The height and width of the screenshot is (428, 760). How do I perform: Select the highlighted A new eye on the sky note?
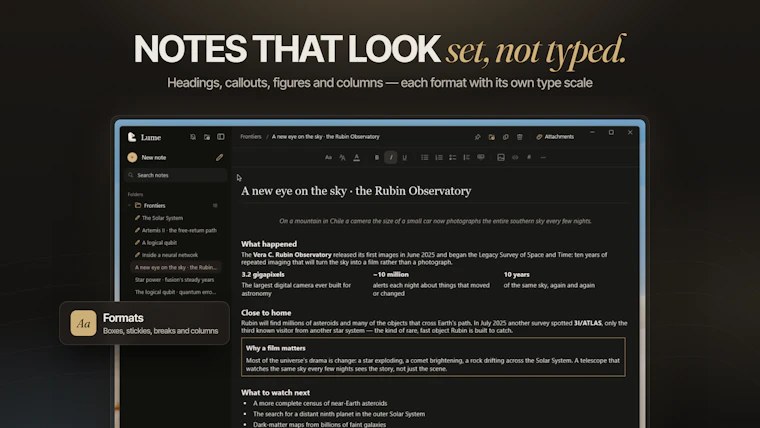coord(176,267)
